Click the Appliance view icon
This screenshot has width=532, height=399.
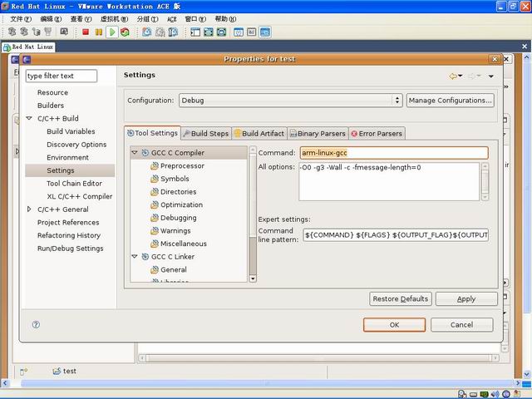[251, 32]
